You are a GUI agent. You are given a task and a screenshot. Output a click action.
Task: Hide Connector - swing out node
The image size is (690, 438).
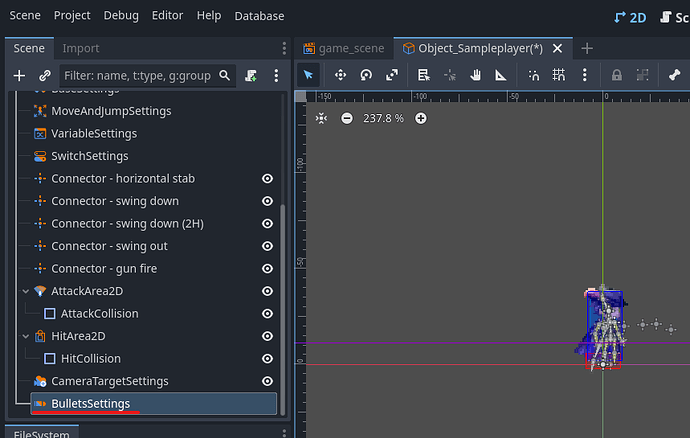(268, 246)
